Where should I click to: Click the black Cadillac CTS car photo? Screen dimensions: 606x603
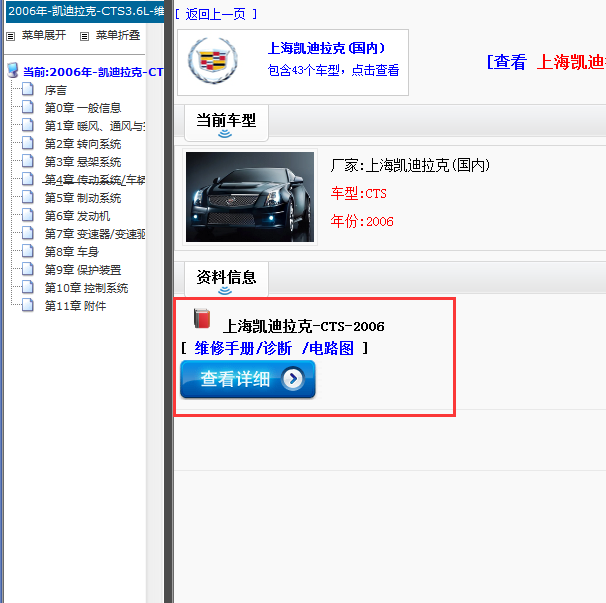coord(250,197)
